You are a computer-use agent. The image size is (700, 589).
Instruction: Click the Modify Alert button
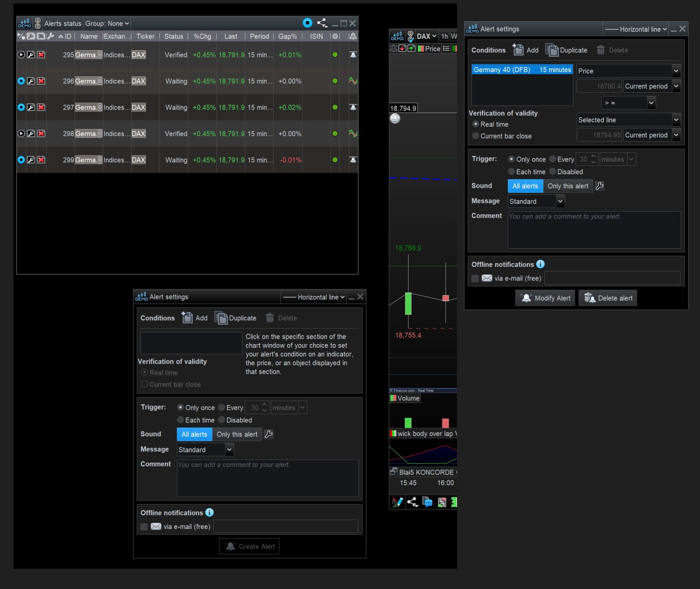pyautogui.click(x=545, y=298)
